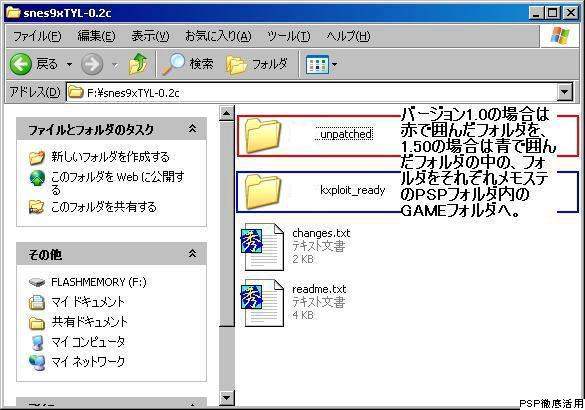Select the changes.txt file
Image resolution: width=585 pixels, height=410 pixels.
click(x=295, y=247)
